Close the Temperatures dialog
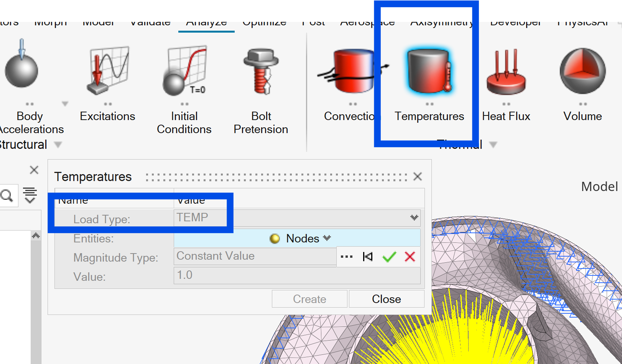The height and width of the screenshot is (364, 622). 418,176
